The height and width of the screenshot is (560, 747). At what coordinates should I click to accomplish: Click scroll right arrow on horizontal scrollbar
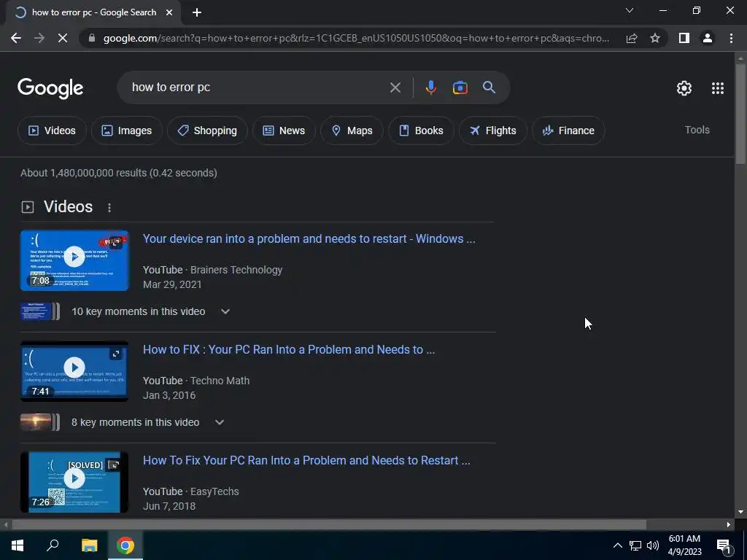click(729, 525)
